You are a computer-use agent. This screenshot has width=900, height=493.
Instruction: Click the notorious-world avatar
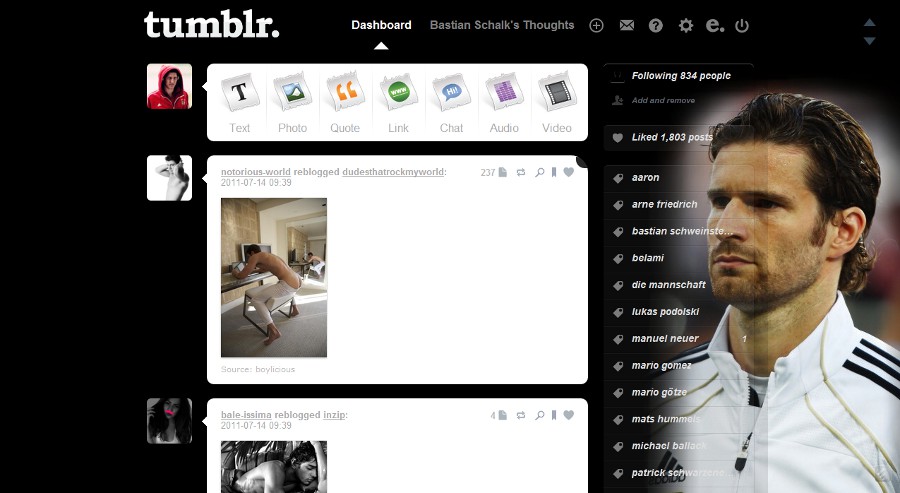tap(169, 178)
